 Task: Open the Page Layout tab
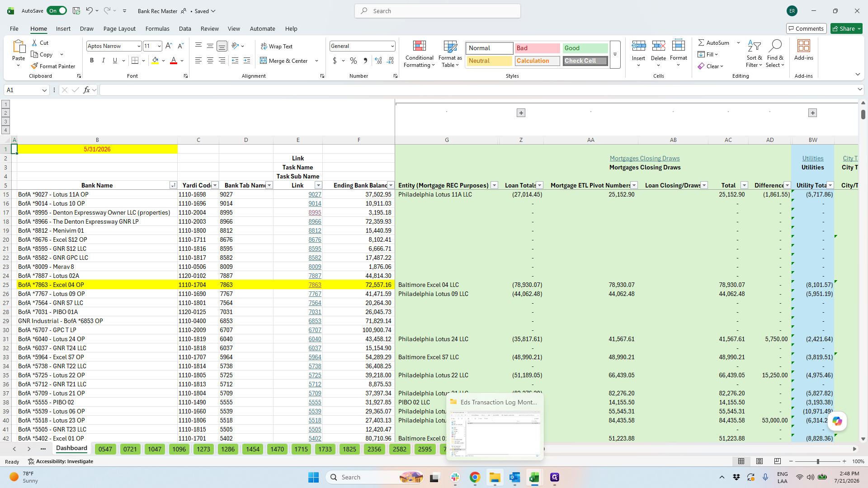coord(119,28)
